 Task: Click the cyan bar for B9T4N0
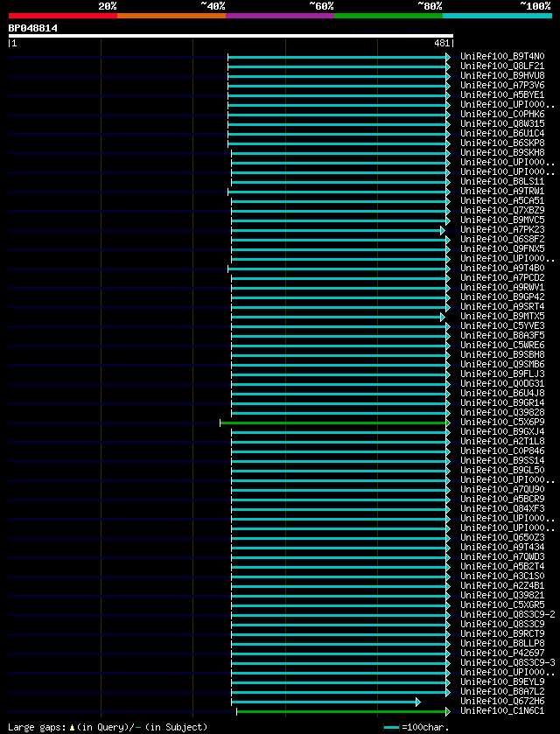coord(337,57)
